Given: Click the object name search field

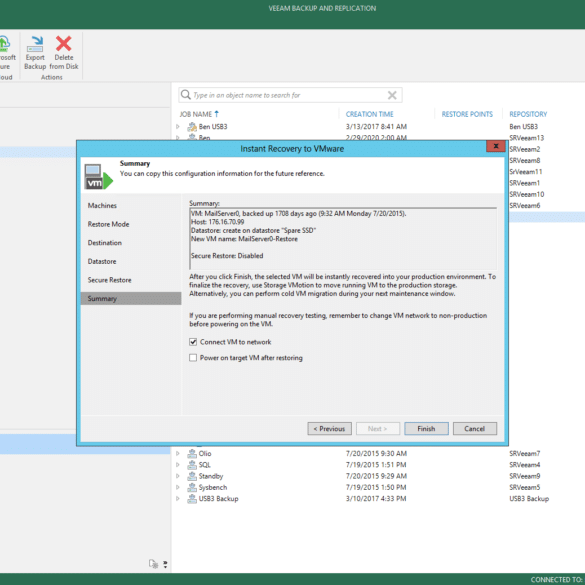Looking at the screenshot, I should 289,95.
